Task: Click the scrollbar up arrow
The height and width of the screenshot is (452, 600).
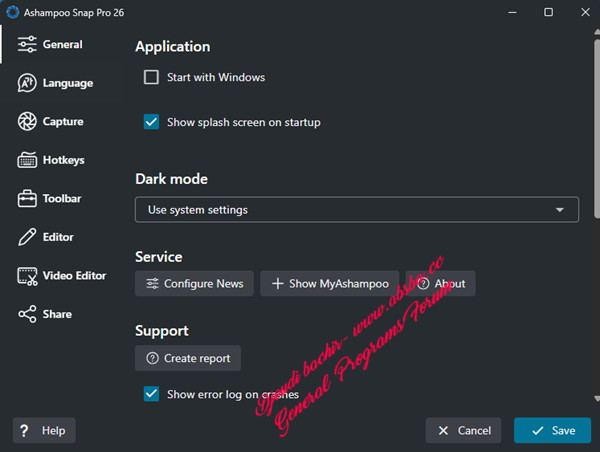Action: click(x=597, y=32)
